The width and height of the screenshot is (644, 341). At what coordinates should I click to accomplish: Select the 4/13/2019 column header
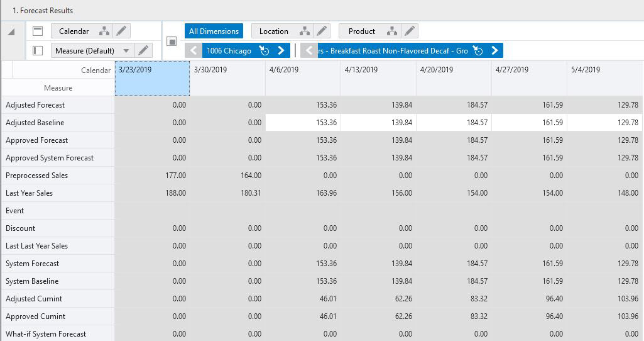click(378, 78)
